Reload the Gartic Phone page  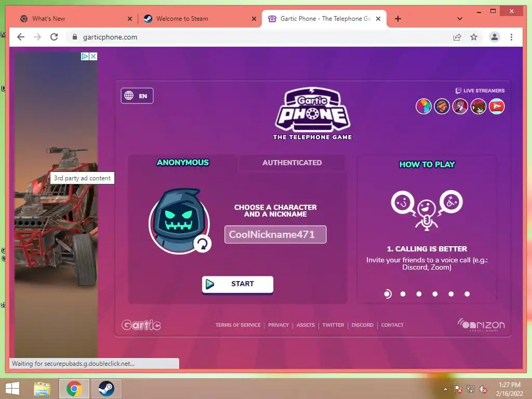point(54,37)
